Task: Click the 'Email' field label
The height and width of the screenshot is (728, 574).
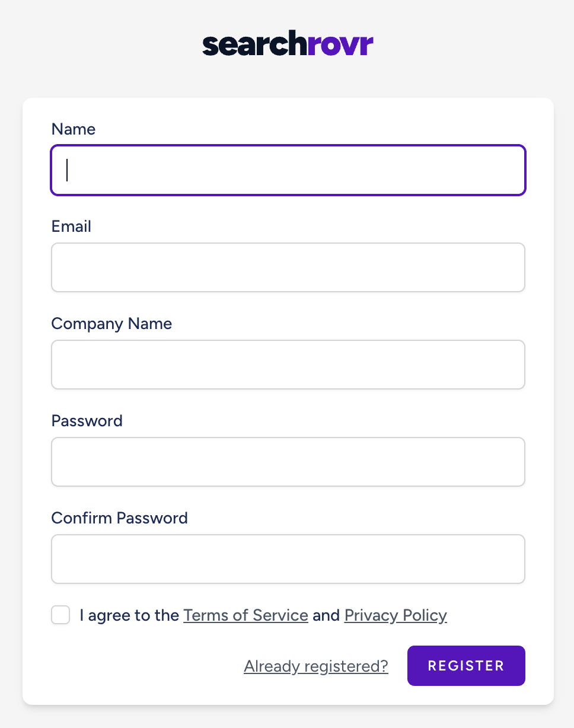Action: click(x=71, y=226)
